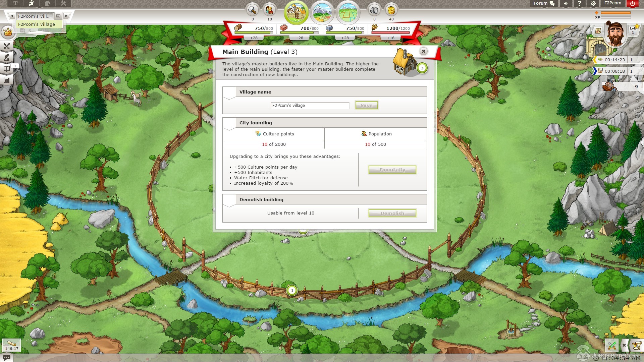Viewport: 644px width, 362px height.
Task: Click the crown kingdom icon
Action: pyautogui.click(x=7, y=32)
